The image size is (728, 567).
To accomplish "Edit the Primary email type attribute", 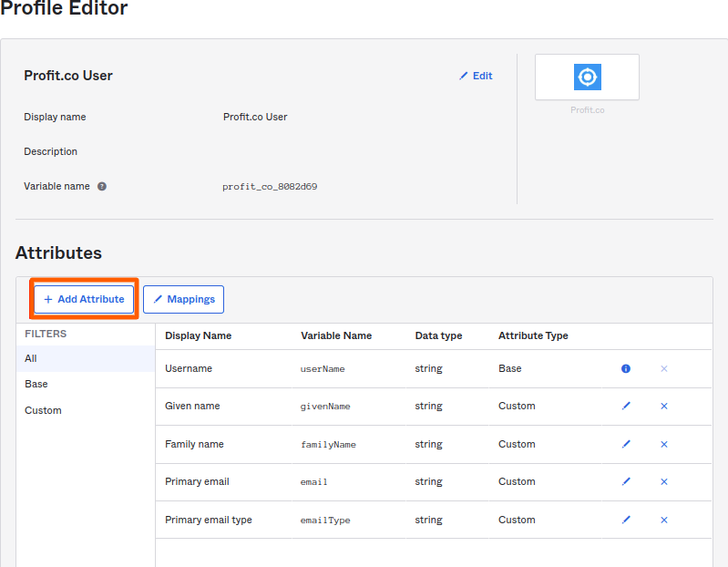I will (x=626, y=520).
